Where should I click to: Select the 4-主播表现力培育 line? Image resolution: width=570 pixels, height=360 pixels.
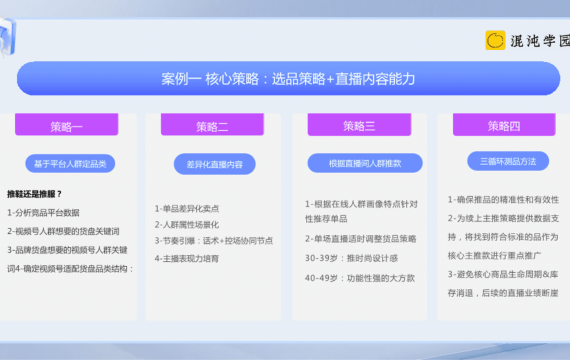(x=187, y=259)
